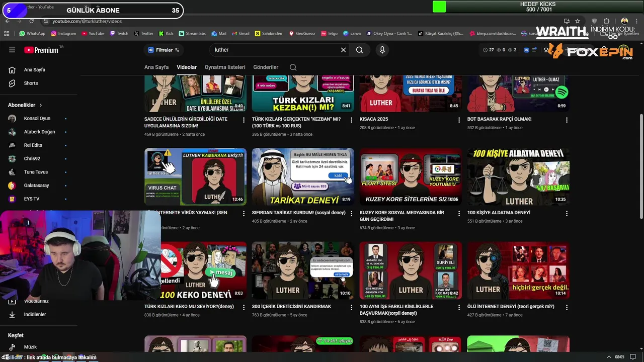The height and width of the screenshot is (362, 644).
Task: Open options menu for 'TÜRK KIZLARI KEKO MU' video
Action: click(x=244, y=307)
